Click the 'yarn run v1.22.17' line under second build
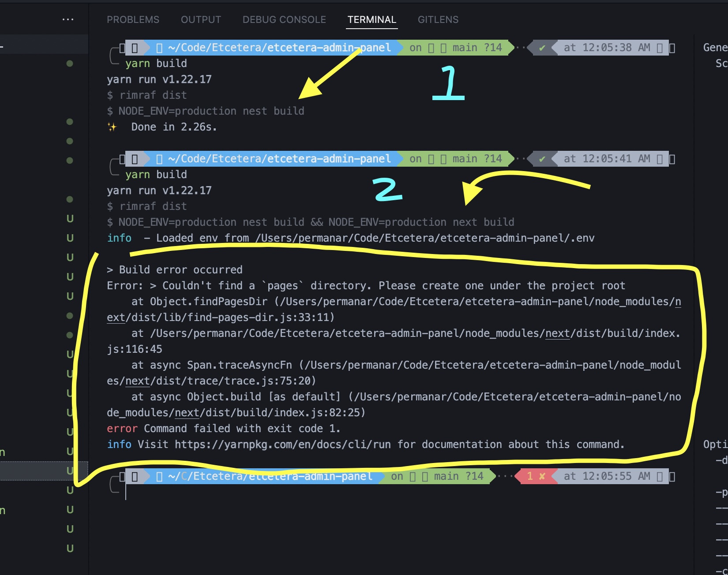 coord(159,190)
